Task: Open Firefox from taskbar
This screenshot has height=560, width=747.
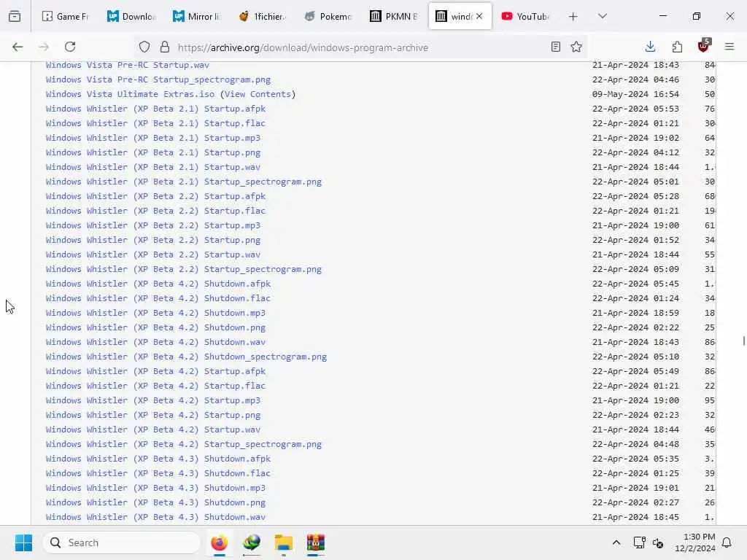Action: (219, 542)
